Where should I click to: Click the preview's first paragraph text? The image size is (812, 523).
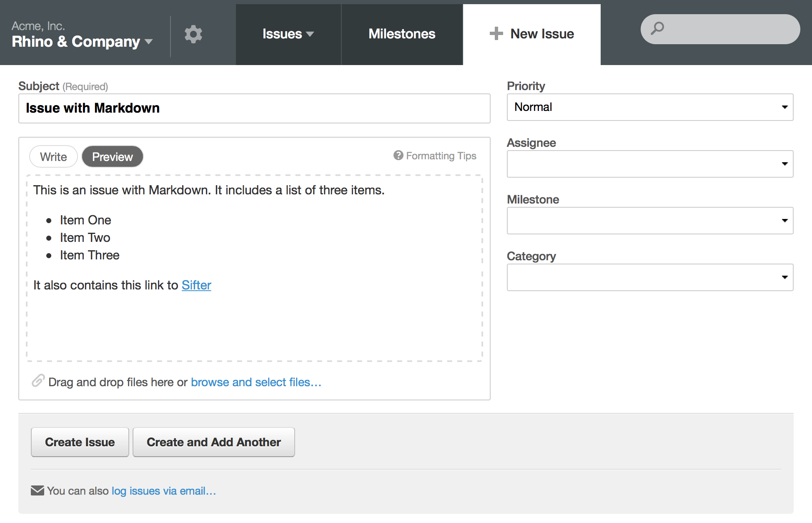click(x=209, y=190)
